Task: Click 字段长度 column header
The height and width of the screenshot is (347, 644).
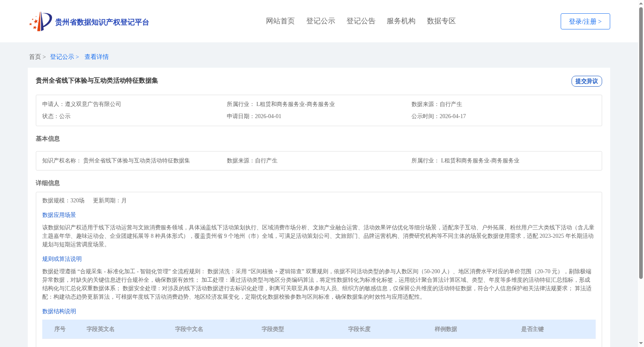Action: [x=359, y=329]
